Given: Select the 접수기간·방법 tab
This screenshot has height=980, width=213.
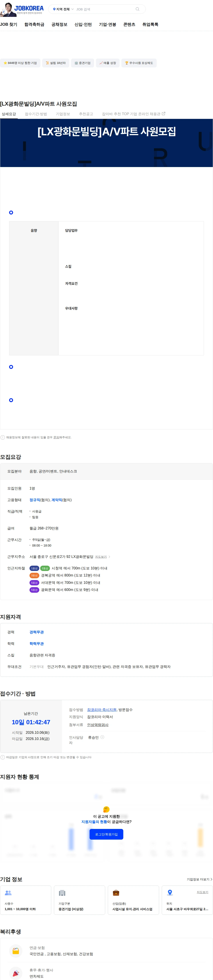Looking at the screenshot, I should coord(36,114).
